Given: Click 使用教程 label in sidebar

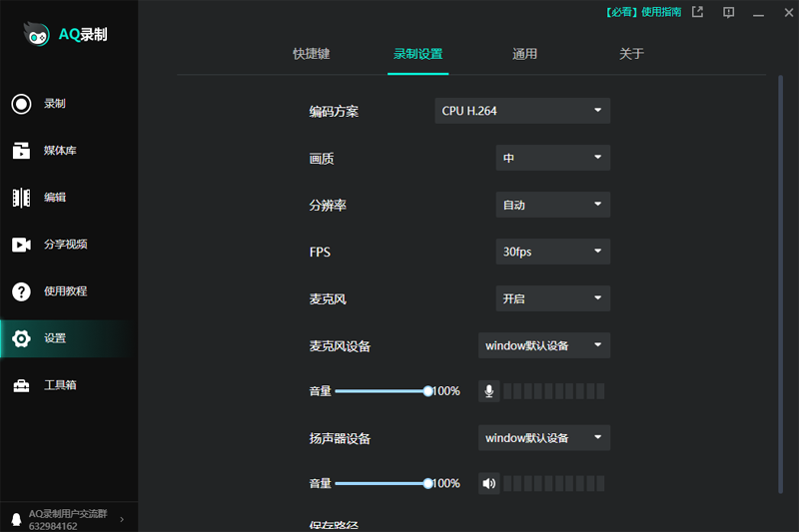Looking at the screenshot, I should [65, 291].
